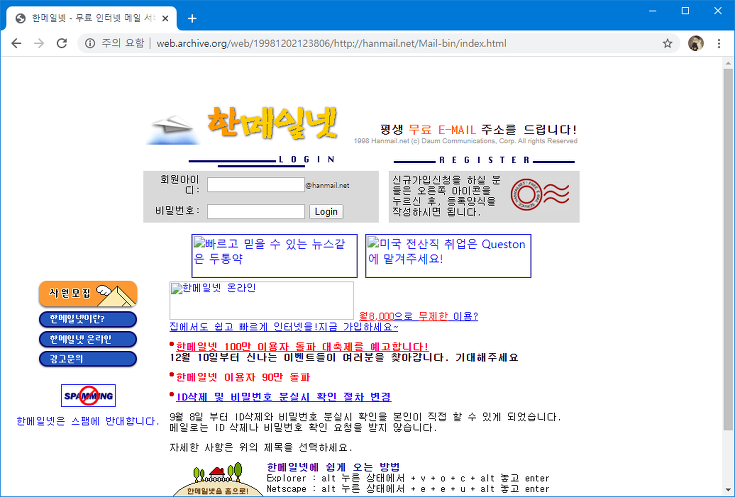The height and width of the screenshot is (497, 735).
Task: Click the 한메일넷을 홈으로 house image
Action: click(219, 479)
